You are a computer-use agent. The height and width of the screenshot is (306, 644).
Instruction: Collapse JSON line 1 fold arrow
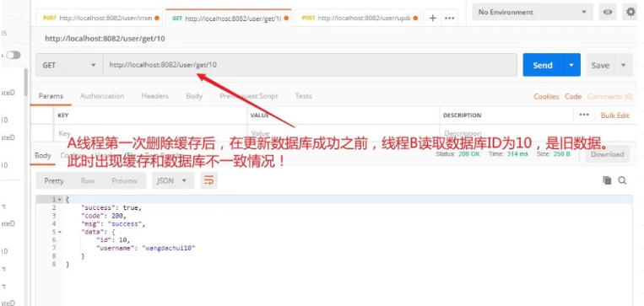(60, 199)
